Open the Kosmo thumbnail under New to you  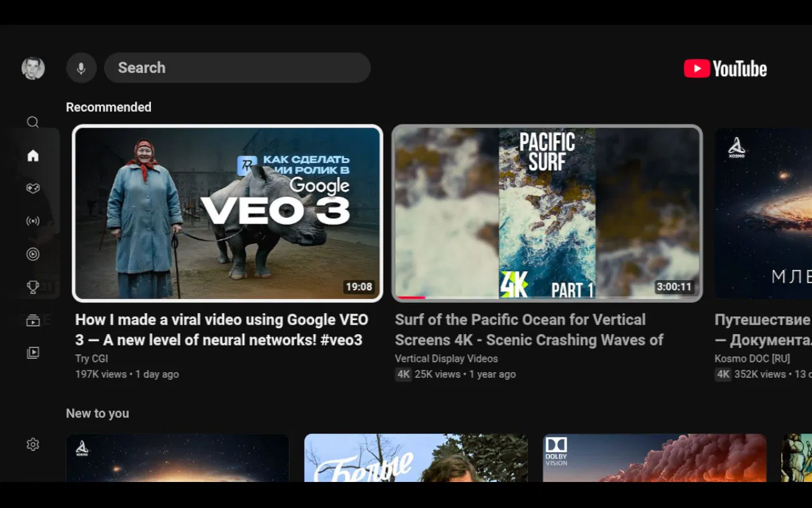(178, 458)
